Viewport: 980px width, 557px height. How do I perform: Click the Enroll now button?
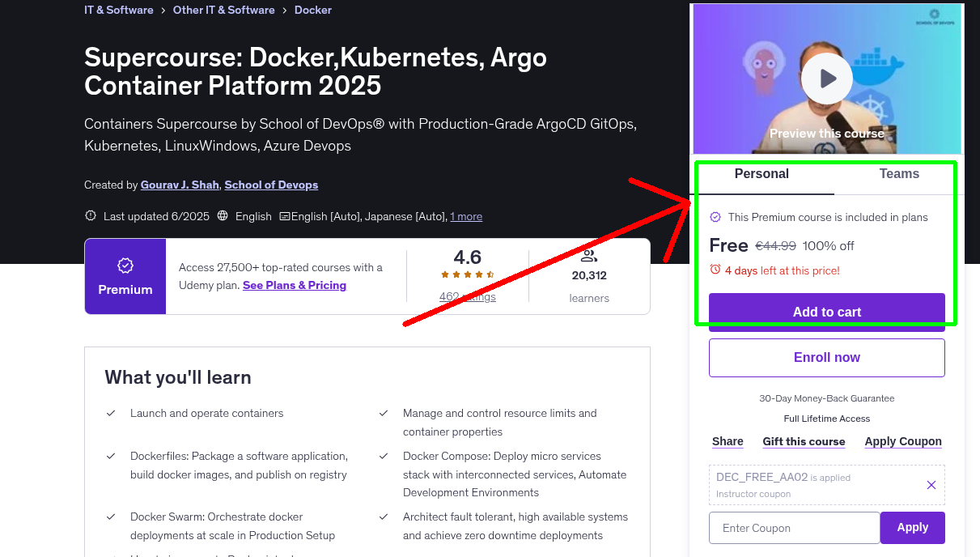[826, 357]
